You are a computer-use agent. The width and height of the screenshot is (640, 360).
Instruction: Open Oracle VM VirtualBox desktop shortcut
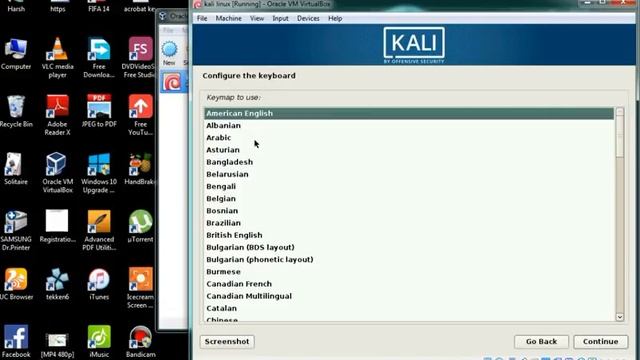(58, 173)
